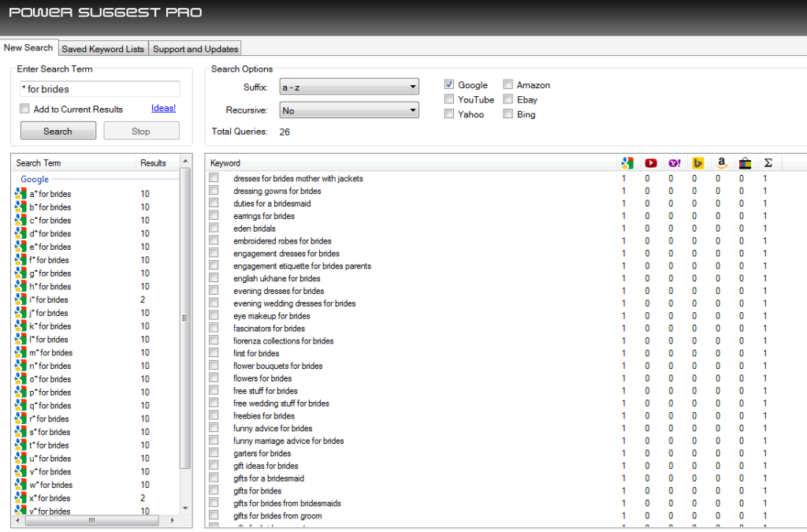Collapse the Google group in search terms
807x532 pixels.
(x=35, y=179)
